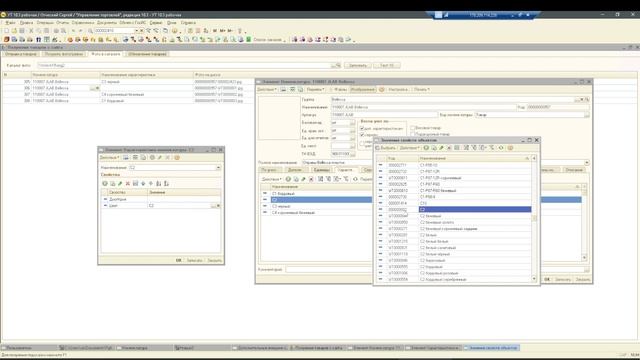Switch to the Описание tab in nomenclature window

(x=574, y=170)
